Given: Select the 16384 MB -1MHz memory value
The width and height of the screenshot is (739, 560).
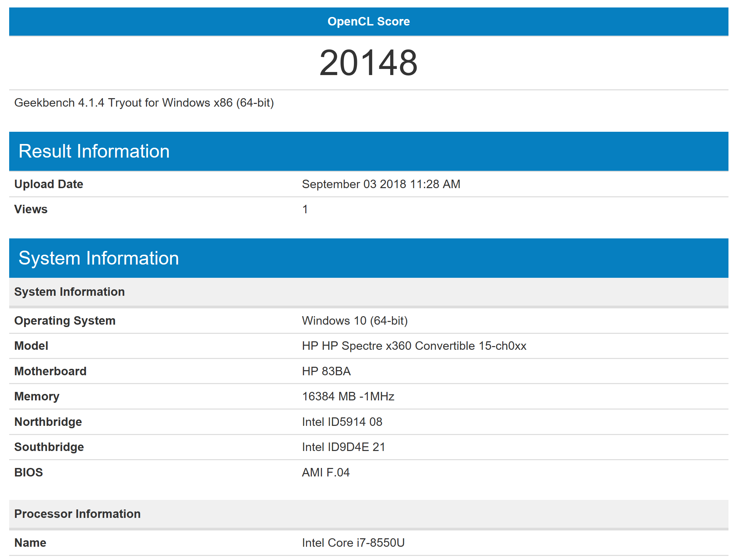Looking at the screenshot, I should (348, 396).
